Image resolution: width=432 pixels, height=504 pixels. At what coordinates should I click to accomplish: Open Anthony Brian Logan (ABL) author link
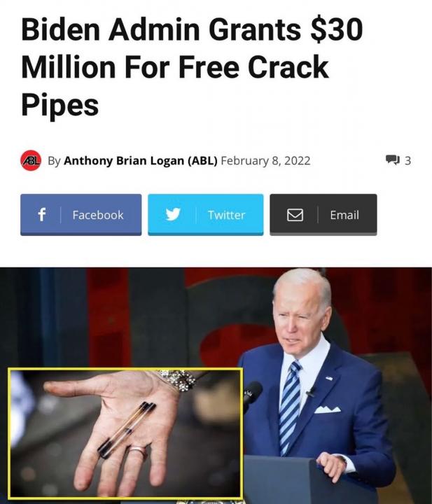pos(141,160)
